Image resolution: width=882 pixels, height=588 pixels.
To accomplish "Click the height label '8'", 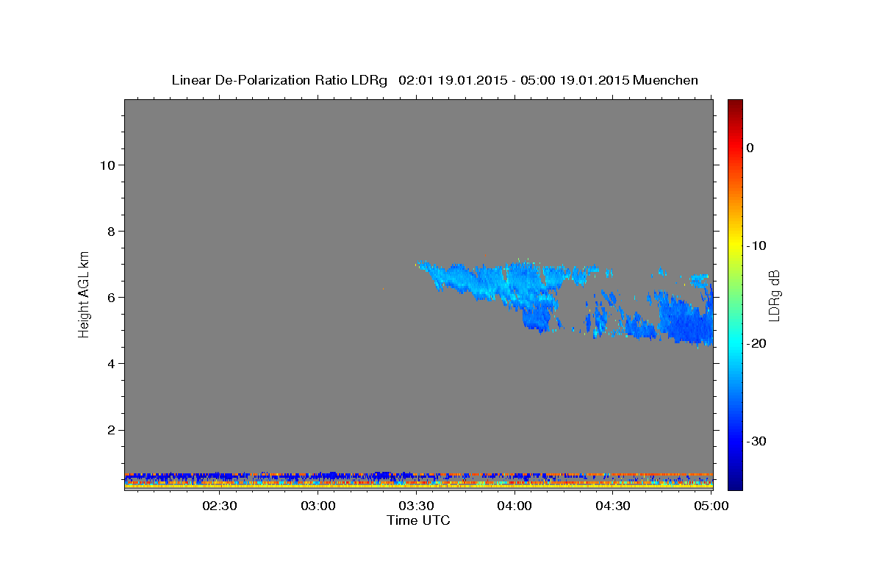I will click(110, 231).
